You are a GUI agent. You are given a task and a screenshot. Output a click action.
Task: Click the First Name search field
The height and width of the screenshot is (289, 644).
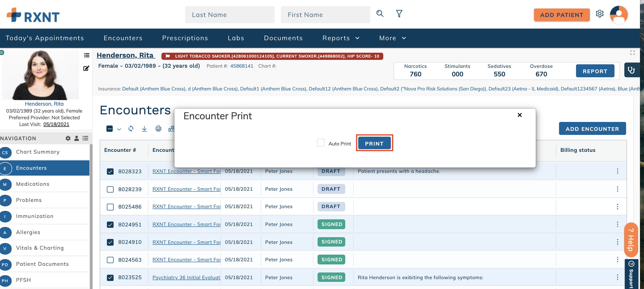tap(325, 15)
